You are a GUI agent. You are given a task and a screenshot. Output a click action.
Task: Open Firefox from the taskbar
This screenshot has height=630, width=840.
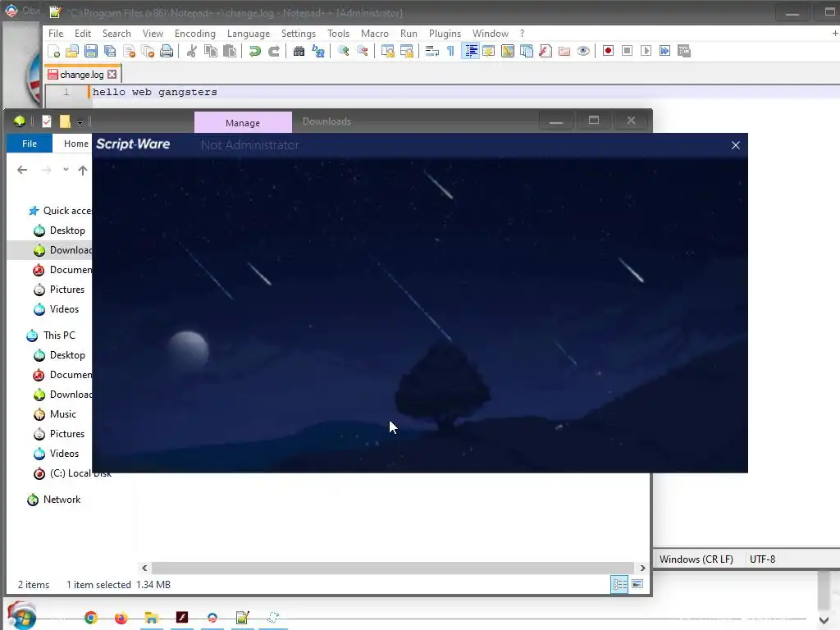click(x=121, y=618)
